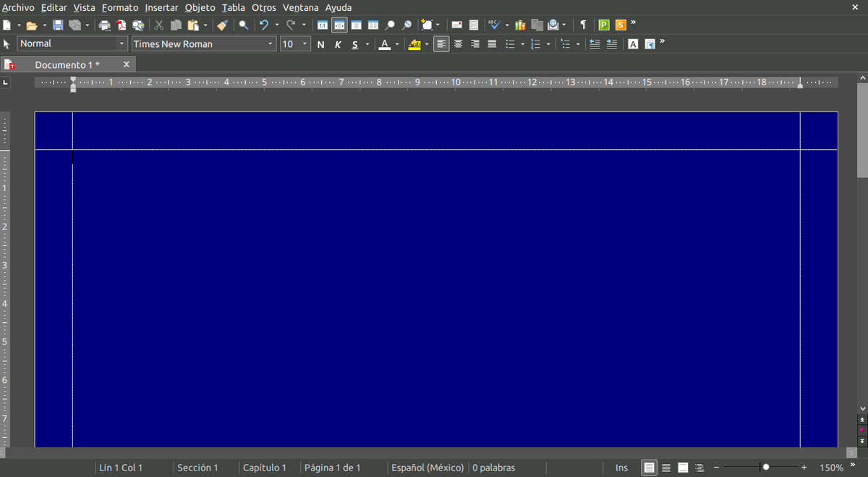The height and width of the screenshot is (477, 868).
Task: Run spell check with the ABC icon
Action: tap(495, 25)
